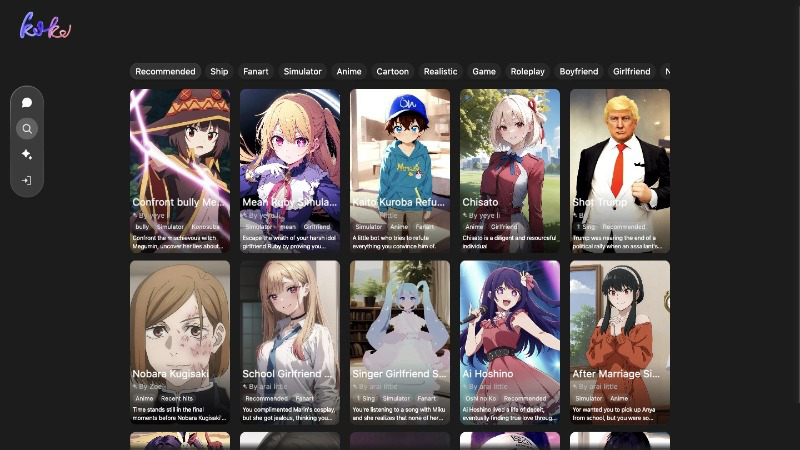Image resolution: width=800 pixels, height=450 pixels.
Task: Open the search magnifier icon in sidebar
Action: coord(27,129)
